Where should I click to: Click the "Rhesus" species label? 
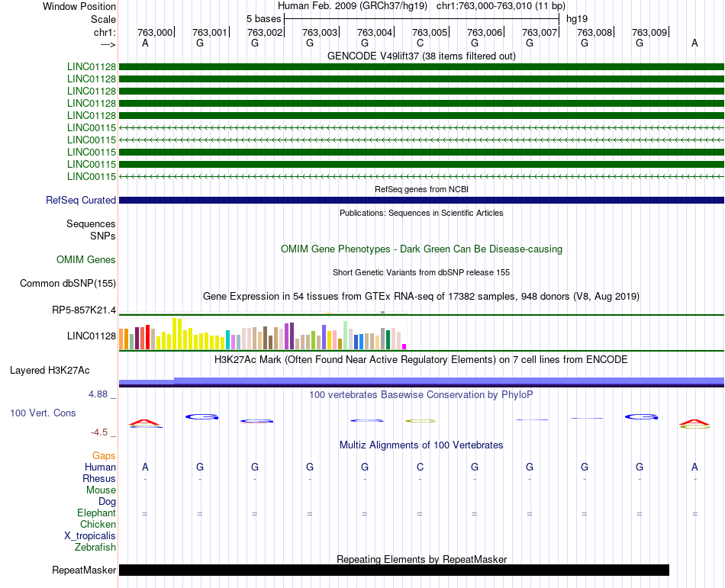pyautogui.click(x=99, y=478)
